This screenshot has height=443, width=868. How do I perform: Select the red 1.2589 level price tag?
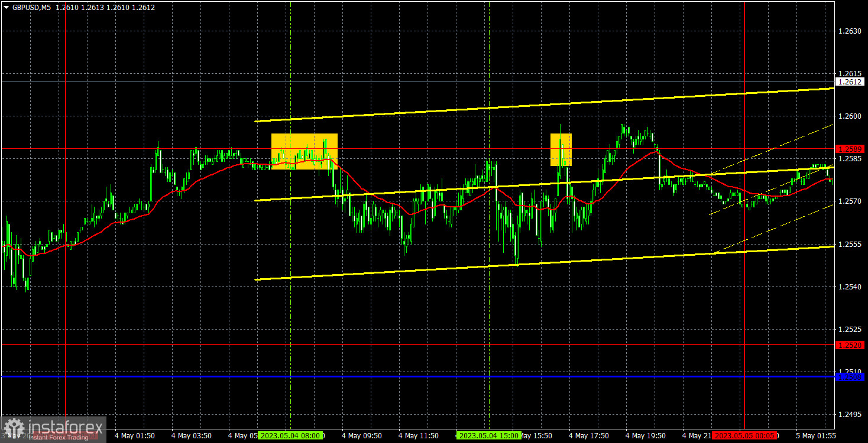click(850, 149)
